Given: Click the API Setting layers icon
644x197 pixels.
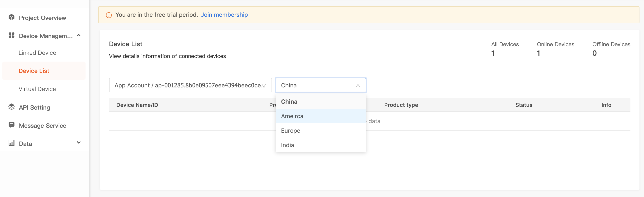Looking at the screenshot, I should 12,107.
